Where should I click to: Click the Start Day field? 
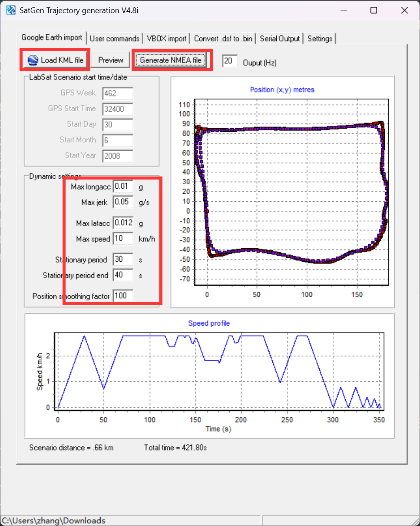coord(118,124)
